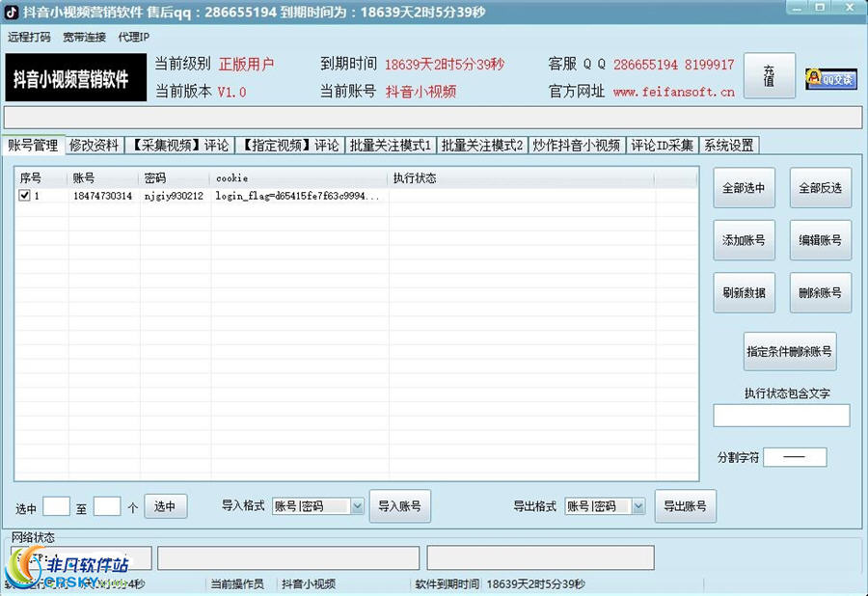
Task: Click the V1.0 version text
Action: point(231,92)
